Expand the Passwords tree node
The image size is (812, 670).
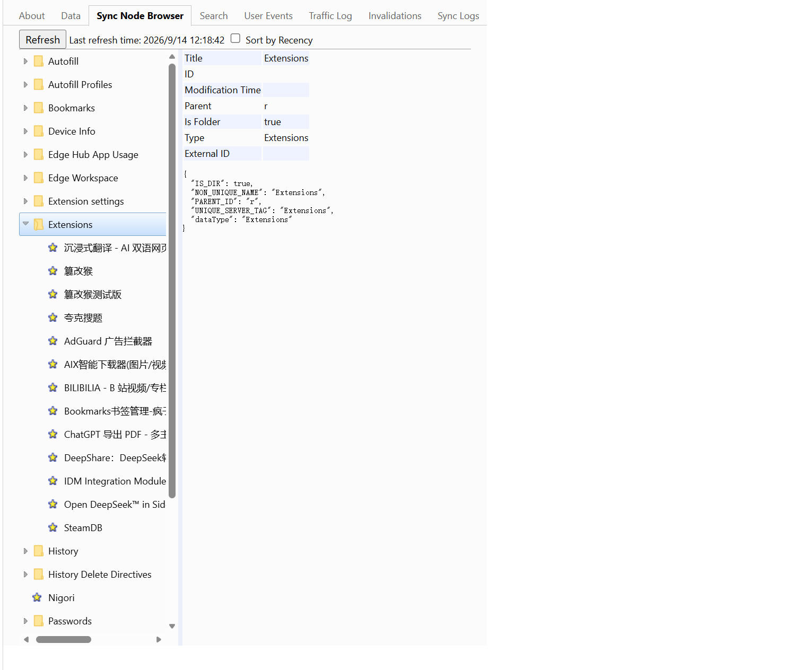coord(25,621)
